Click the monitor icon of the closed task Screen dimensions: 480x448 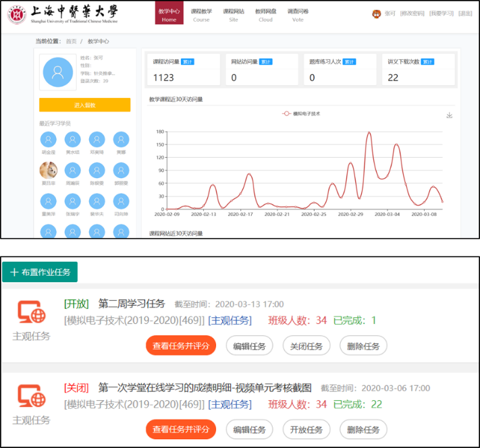31,396
